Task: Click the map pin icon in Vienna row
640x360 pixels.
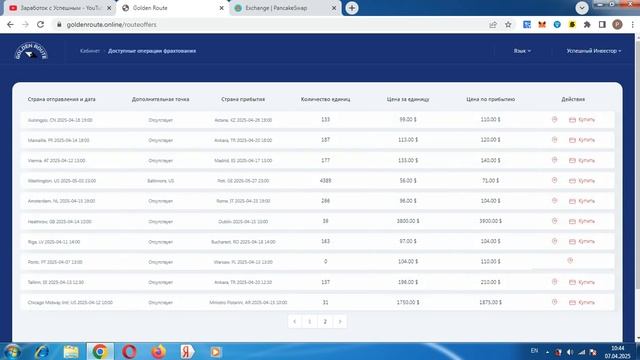Action: (x=554, y=160)
